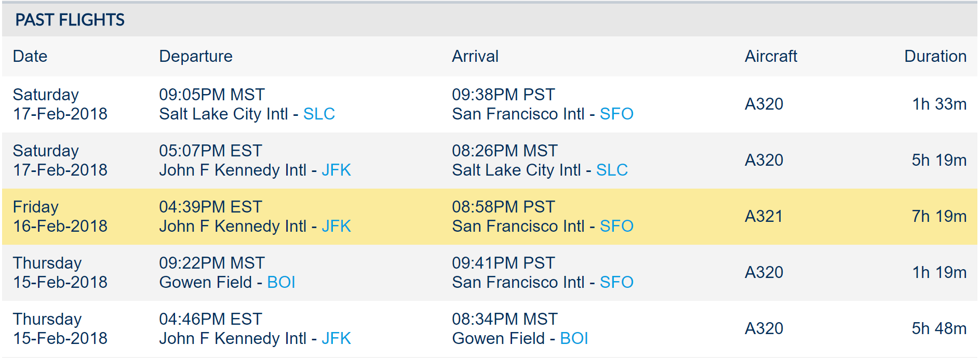This screenshot has width=980, height=358.
Task: Click the Departure column header
Action: (196, 56)
